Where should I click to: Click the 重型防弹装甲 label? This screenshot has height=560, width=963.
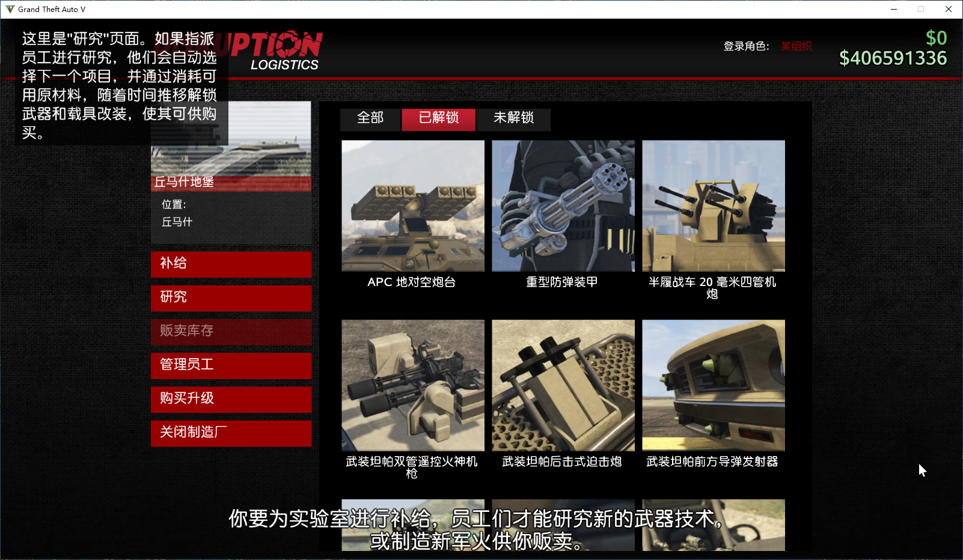(562, 282)
